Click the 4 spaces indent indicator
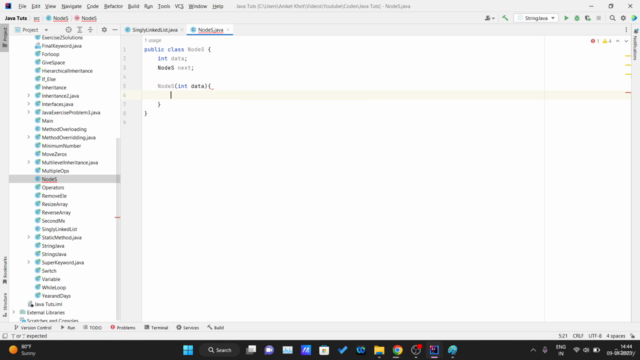This screenshot has width=640, height=360. 616,336
